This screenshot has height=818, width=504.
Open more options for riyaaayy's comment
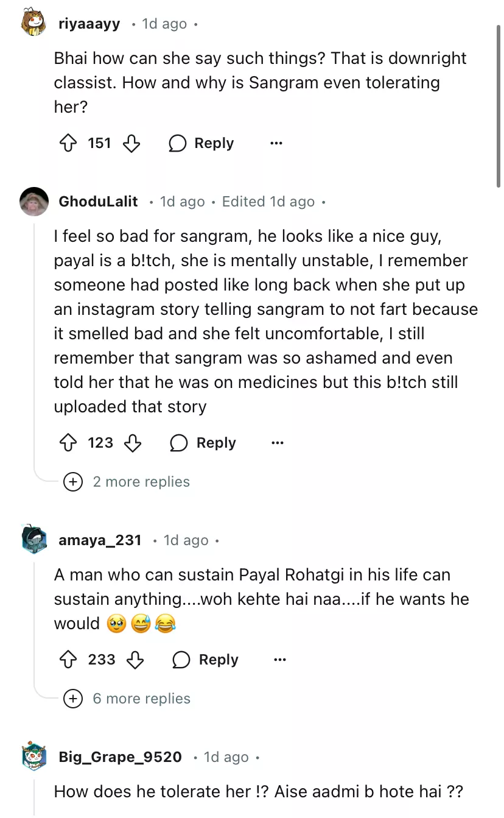276,144
